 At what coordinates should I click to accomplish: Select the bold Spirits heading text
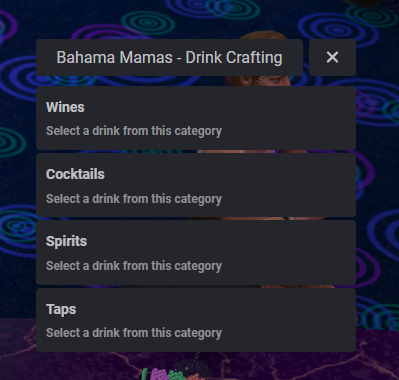pyautogui.click(x=67, y=242)
